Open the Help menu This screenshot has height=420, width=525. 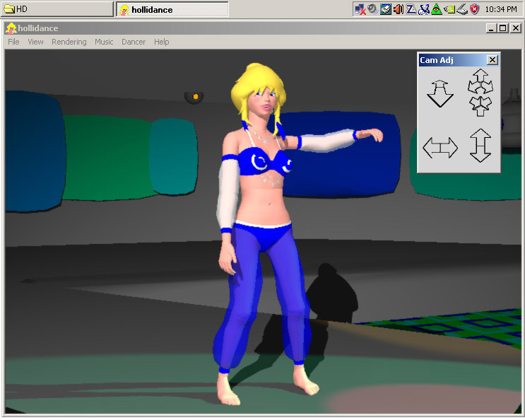[x=161, y=42]
